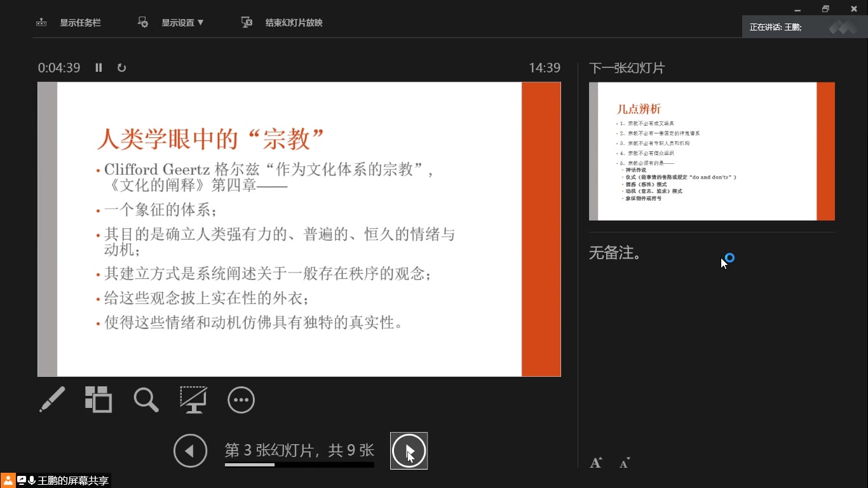Advance to the next slide with the arrow
Viewport: 868px width, 488px height.
[409, 451]
